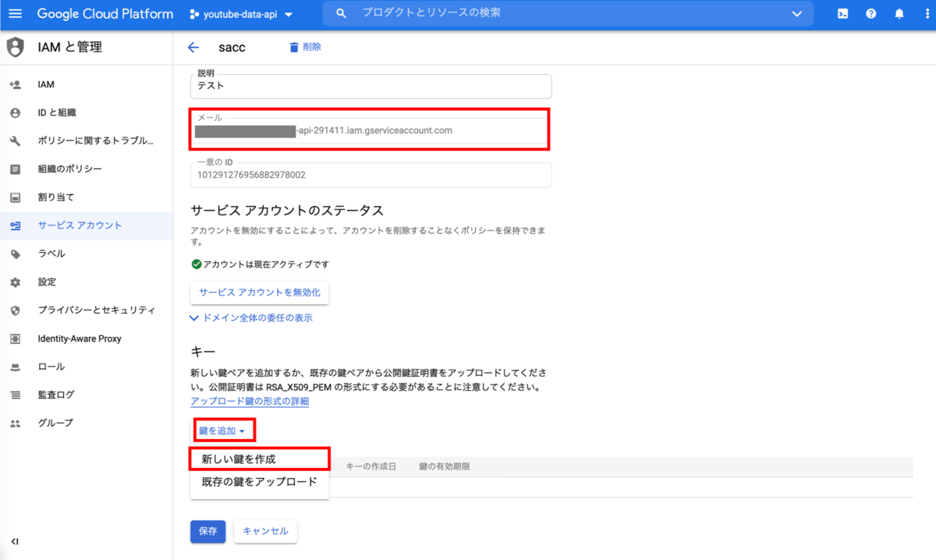The image size is (936, 560).
Task: Open the main navigation hamburger menu
Action: coord(15,13)
